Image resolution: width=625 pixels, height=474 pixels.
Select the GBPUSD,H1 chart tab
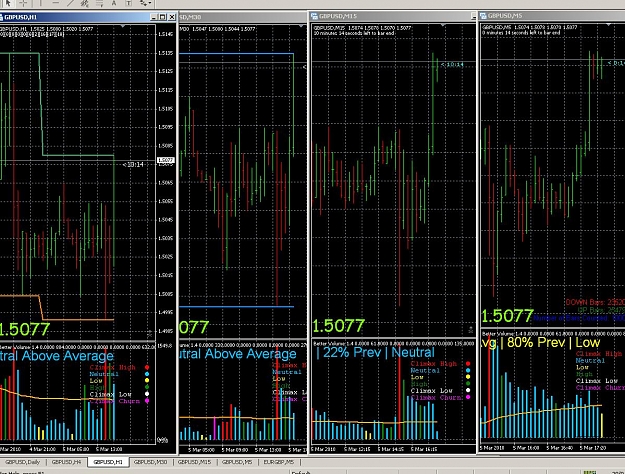click(x=108, y=462)
